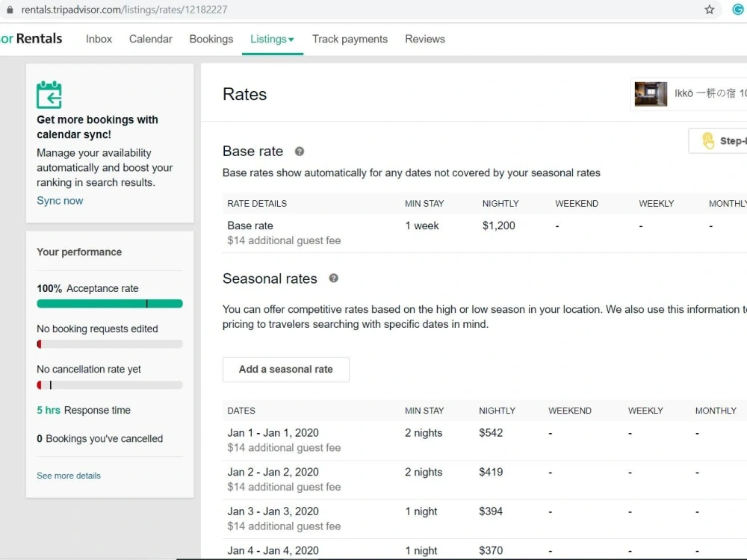Click the Base rate help question mark
The height and width of the screenshot is (560, 747).
300,152
